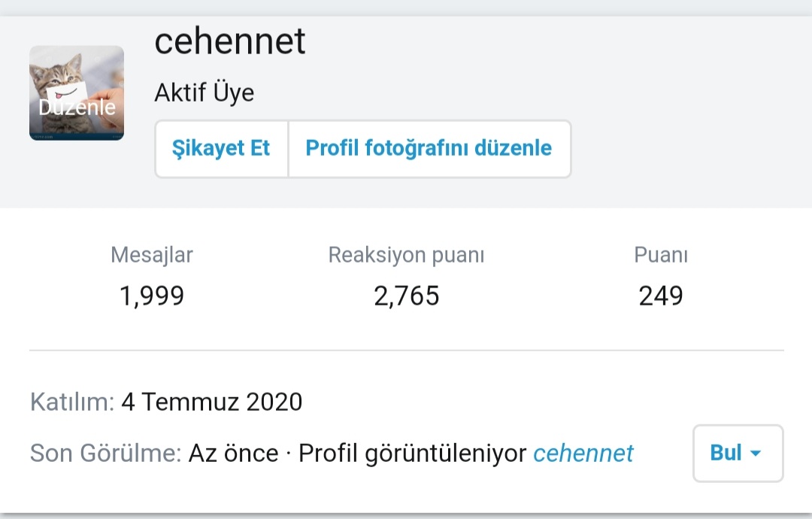
Task: Click the Reaksiyon puanı label
Action: coord(406,255)
